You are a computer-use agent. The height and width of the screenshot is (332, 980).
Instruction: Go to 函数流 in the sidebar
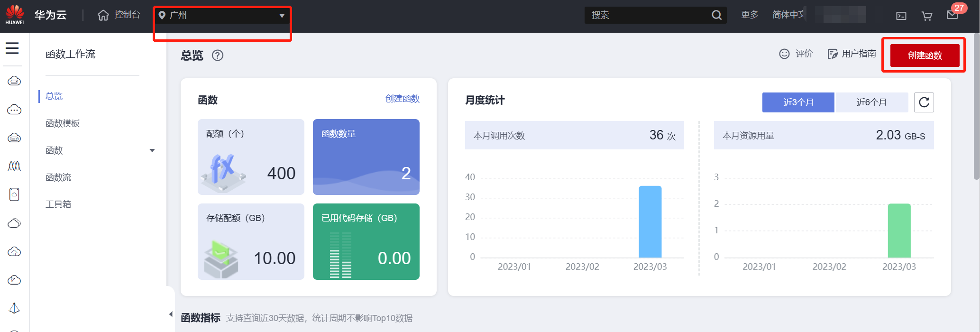click(x=58, y=177)
